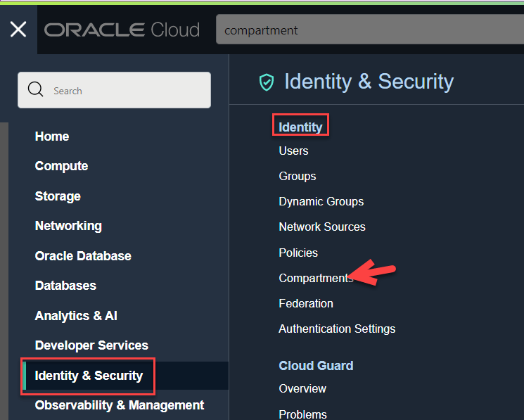This screenshot has height=420, width=524.
Task: Open the Users link
Action: (x=293, y=151)
